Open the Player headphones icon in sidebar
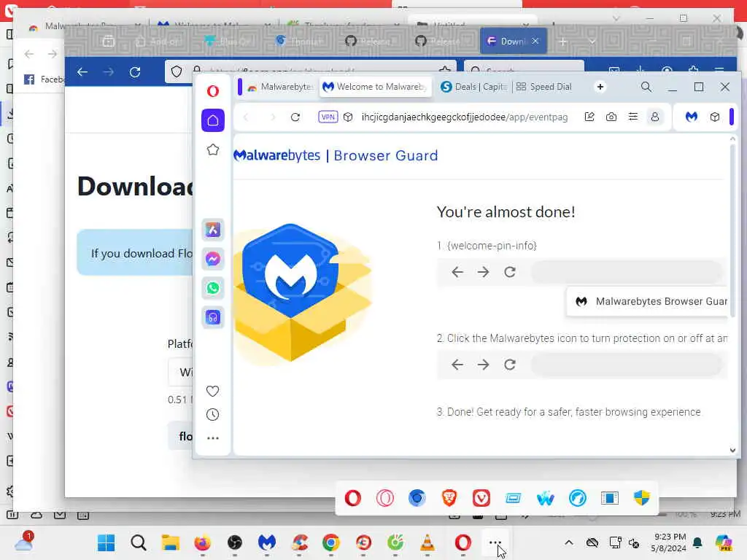Viewport: 747px width, 560px height. pos(212,317)
